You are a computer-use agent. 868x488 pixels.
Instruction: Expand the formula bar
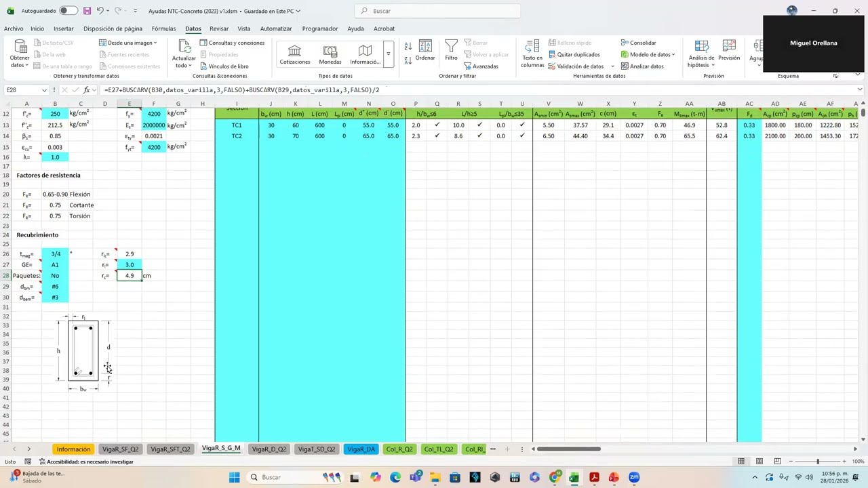point(860,89)
